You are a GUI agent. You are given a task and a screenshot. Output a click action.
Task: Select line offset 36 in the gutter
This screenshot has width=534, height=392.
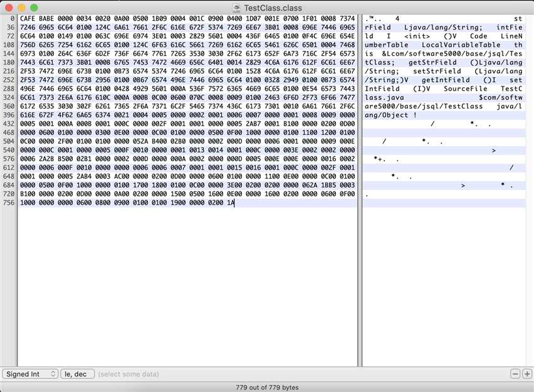[11, 28]
